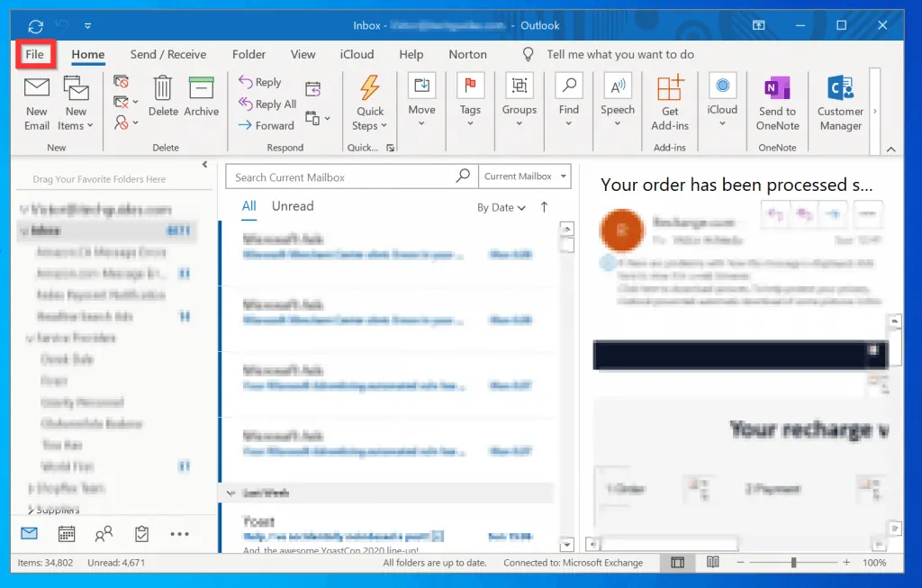Open the By Date sort dropdown
The image size is (922, 588).
pos(501,208)
